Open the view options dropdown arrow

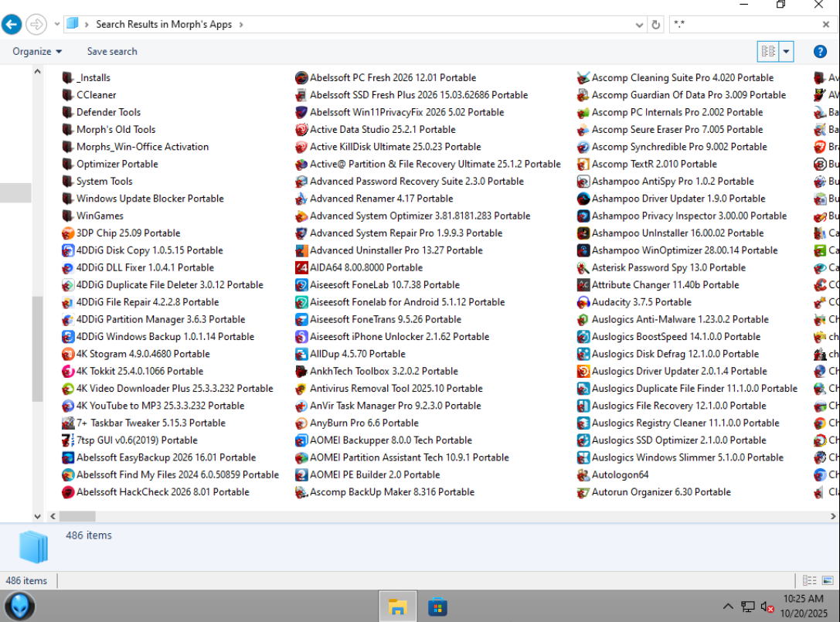(x=786, y=52)
